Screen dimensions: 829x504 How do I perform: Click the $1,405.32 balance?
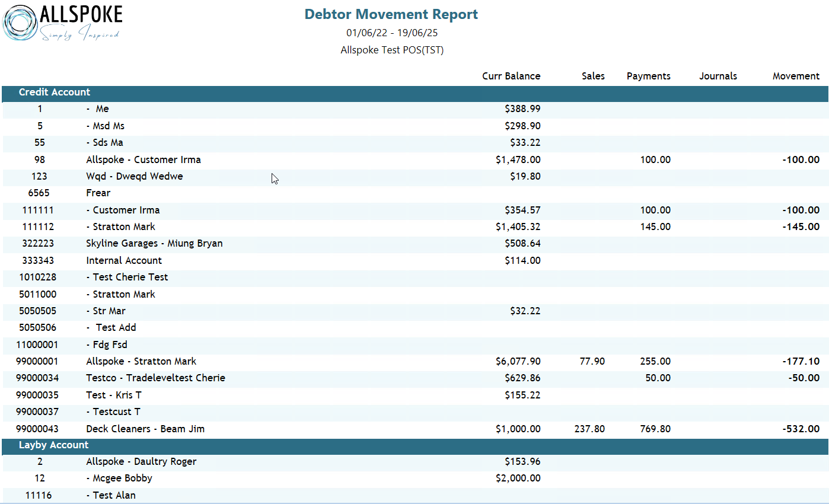[518, 227]
